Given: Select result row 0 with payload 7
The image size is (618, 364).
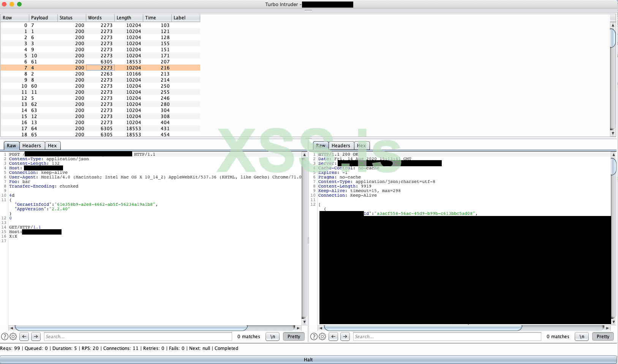Looking at the screenshot, I should 100,25.
